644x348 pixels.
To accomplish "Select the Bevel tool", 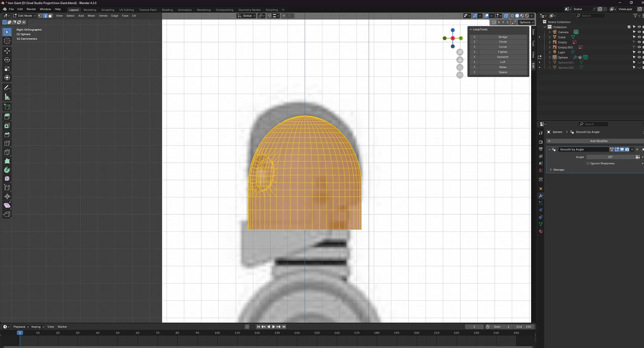I will [x=7, y=134].
